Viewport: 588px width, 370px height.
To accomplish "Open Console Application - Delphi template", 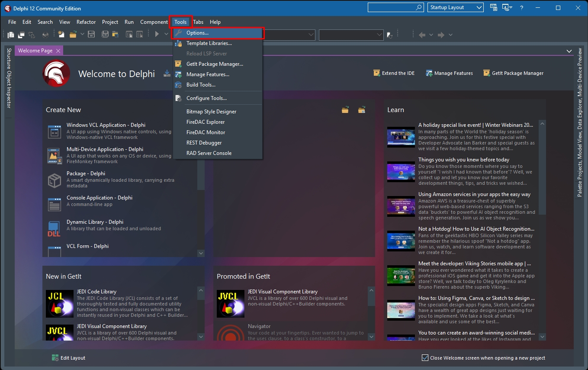I will [x=99, y=198].
